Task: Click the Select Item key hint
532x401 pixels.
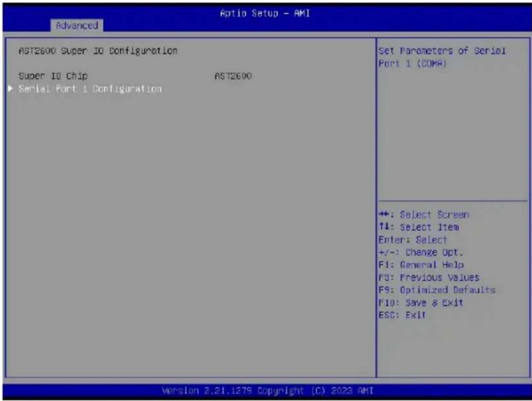Action: 419,227
